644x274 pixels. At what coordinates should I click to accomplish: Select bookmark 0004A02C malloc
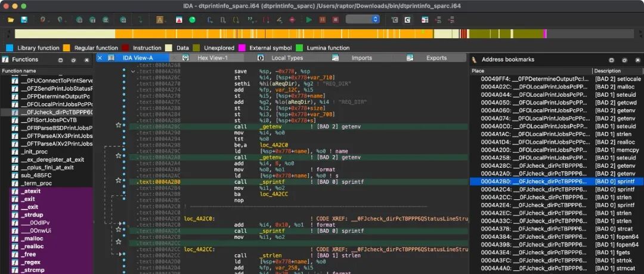[556, 87]
